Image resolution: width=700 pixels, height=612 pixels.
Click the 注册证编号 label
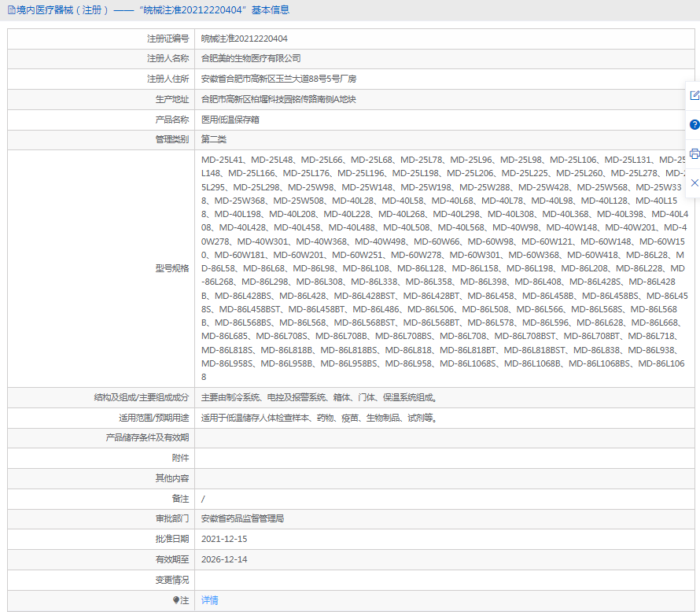pos(168,39)
